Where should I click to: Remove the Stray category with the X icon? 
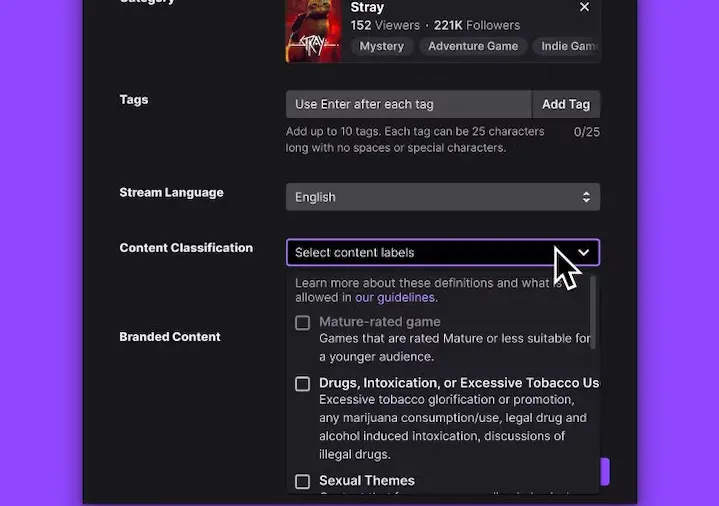(584, 8)
